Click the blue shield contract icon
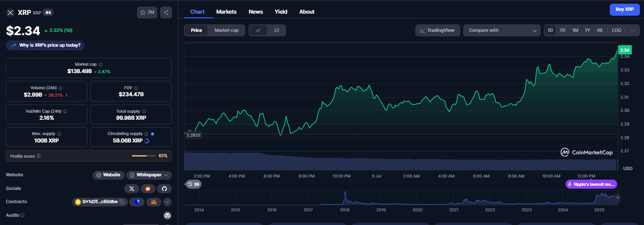This screenshot has height=225, width=644. tap(137, 202)
